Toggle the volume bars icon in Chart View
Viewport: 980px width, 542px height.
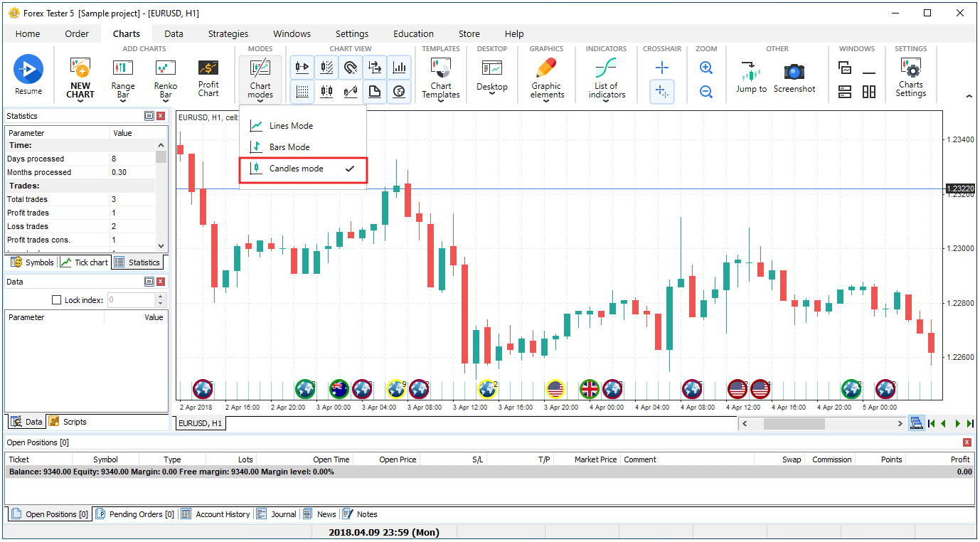coord(400,68)
